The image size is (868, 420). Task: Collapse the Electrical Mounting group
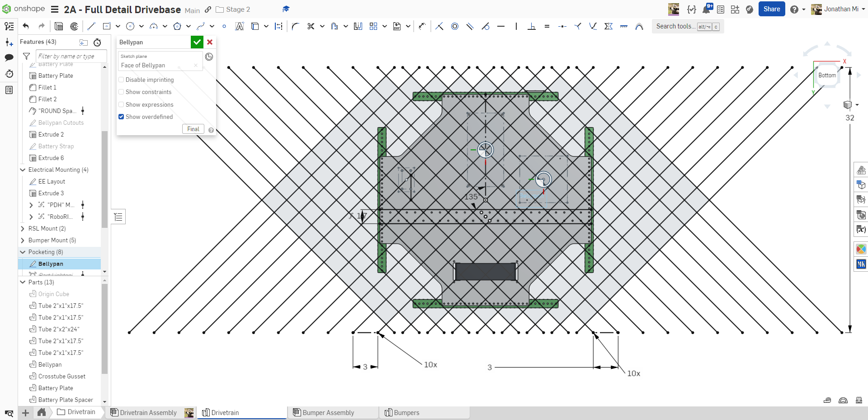point(23,170)
